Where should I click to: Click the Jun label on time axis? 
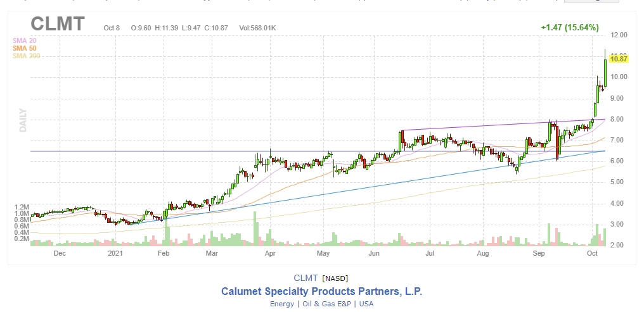(x=374, y=254)
